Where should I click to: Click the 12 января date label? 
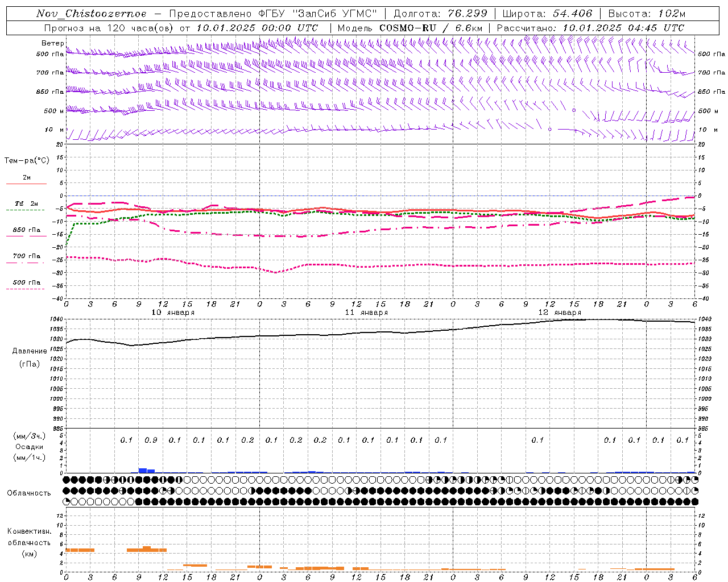tap(560, 312)
